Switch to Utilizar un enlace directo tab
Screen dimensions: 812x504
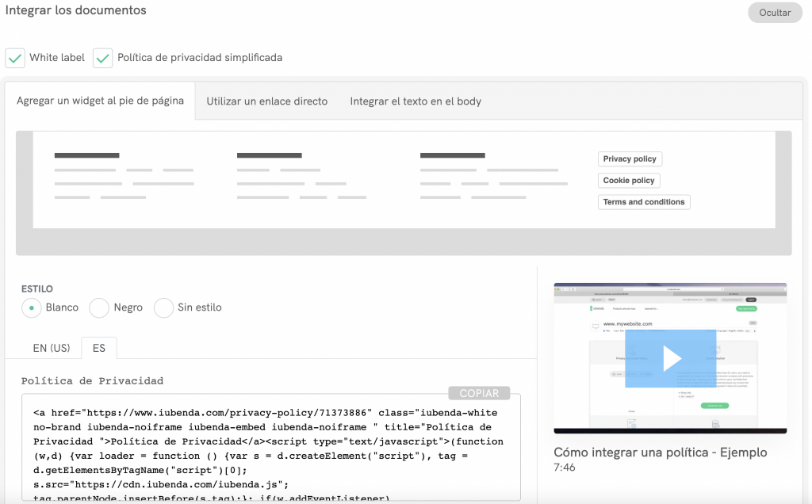(x=266, y=101)
